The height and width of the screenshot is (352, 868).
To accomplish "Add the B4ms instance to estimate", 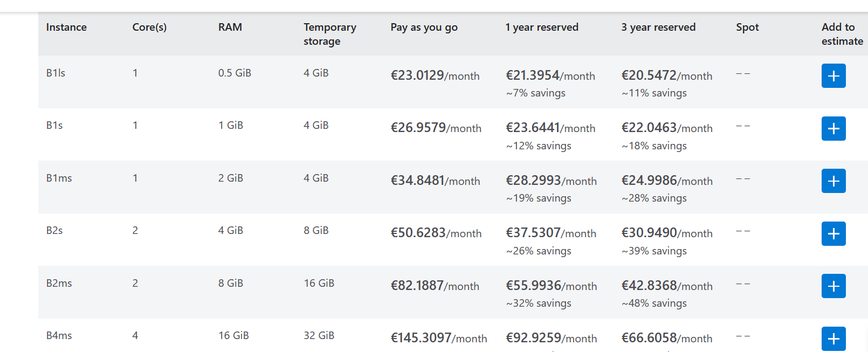I will click(x=833, y=339).
